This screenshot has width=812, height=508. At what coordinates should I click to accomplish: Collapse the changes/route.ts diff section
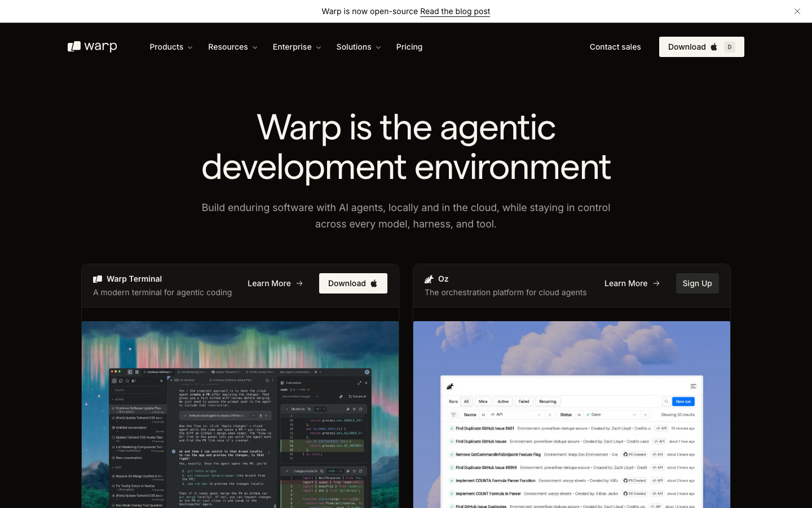[286, 471]
